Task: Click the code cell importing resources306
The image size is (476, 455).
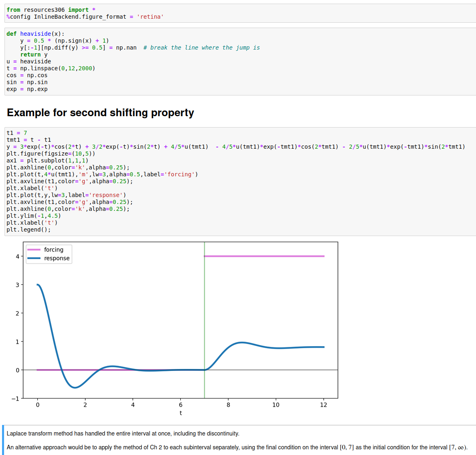Action: click(240, 13)
